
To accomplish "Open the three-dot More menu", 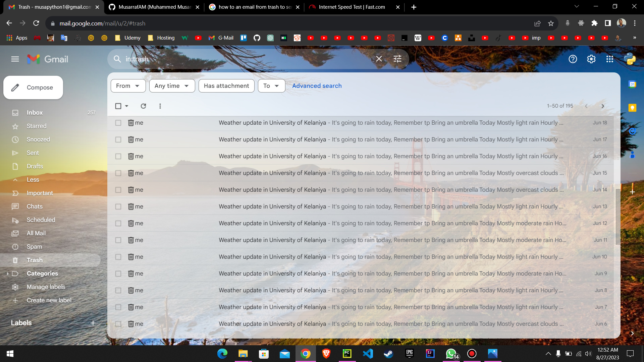I will click(160, 106).
